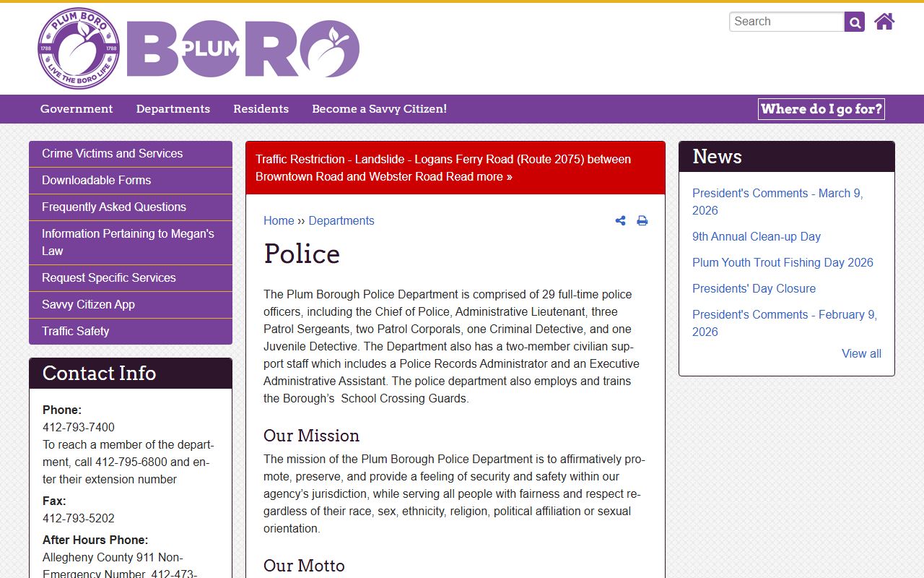Screen dimensions: 924x578
Task: Open Savvy Citizen App sidebar link
Action: coord(131,305)
